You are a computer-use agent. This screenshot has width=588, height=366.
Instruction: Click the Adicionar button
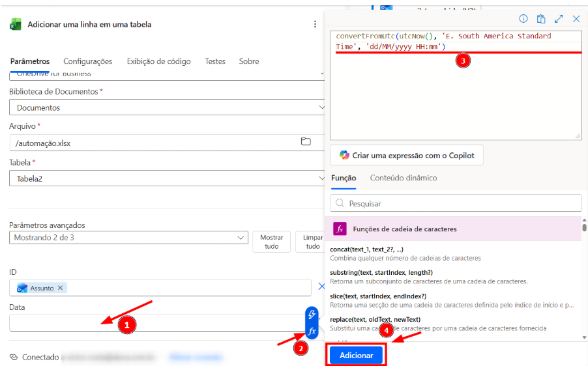(x=356, y=355)
